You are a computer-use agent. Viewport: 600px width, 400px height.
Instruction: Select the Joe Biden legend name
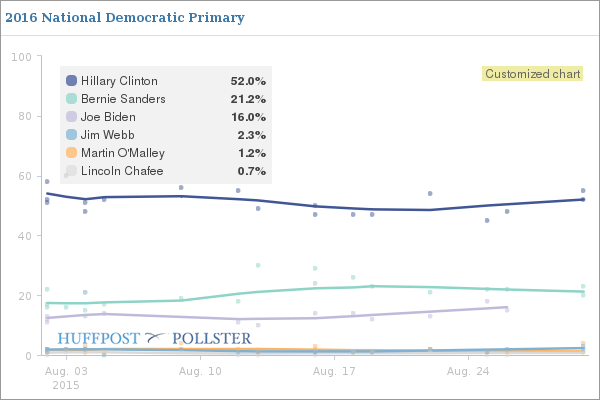(x=110, y=117)
